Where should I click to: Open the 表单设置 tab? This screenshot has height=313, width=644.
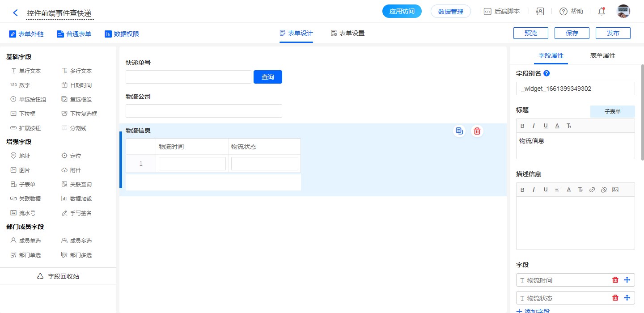[347, 33]
